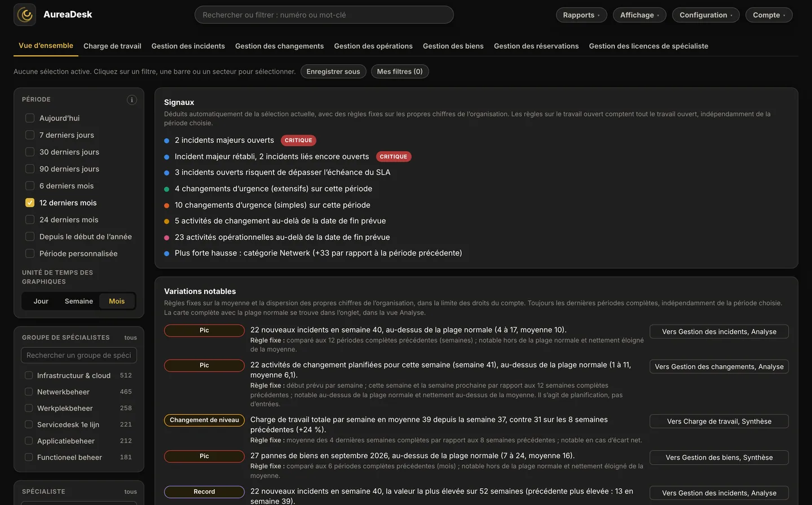This screenshot has width=812, height=505.
Task: Open the Gestion des réservations tab
Action: pyautogui.click(x=536, y=46)
